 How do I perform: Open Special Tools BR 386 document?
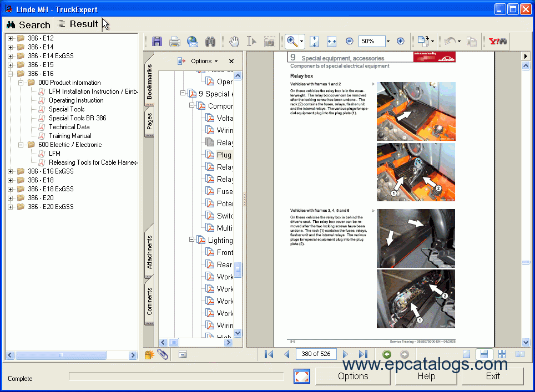click(78, 118)
